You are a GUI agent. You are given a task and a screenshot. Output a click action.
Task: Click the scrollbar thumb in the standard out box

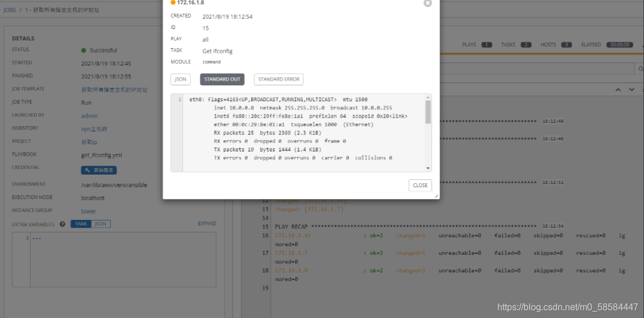(429, 111)
